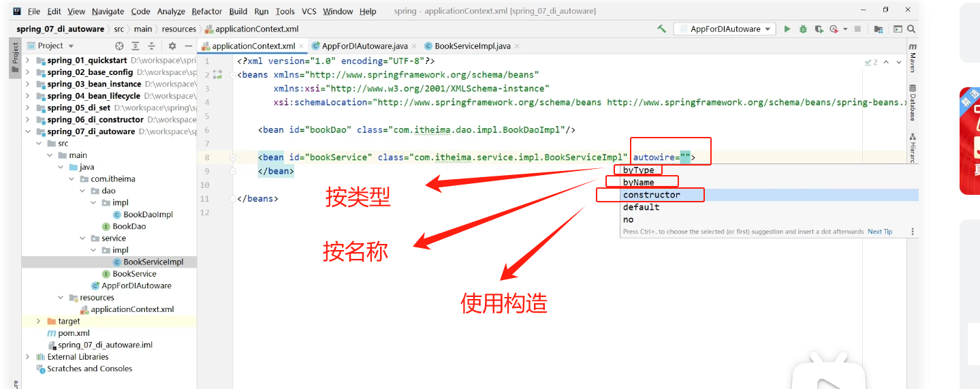
Task: Select default completion suggestion
Action: [768, 207]
